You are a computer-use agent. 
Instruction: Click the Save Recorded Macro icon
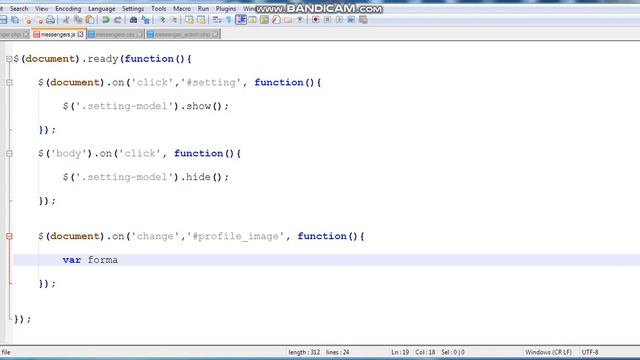[x=363, y=20]
